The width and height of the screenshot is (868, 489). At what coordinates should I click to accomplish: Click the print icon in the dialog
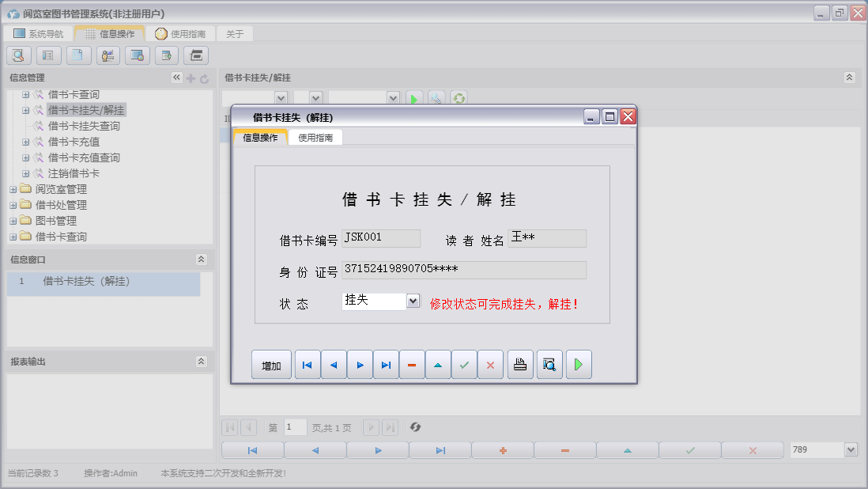tap(519, 364)
